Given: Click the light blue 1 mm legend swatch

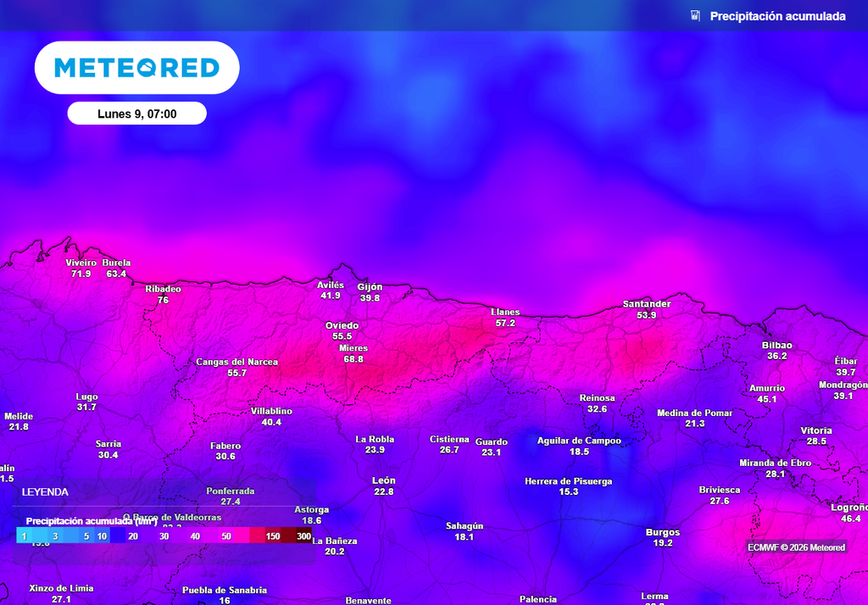Looking at the screenshot, I should point(24,536).
